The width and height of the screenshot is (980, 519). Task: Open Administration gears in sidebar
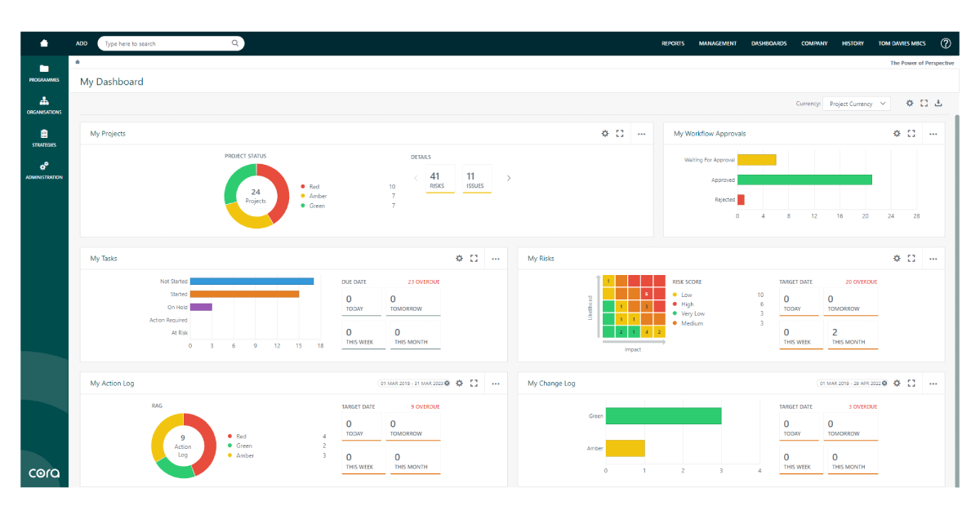[44, 170]
